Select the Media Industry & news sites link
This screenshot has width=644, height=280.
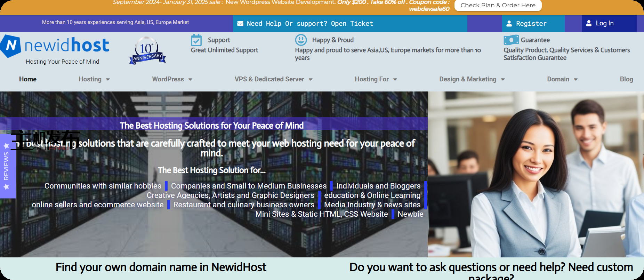click(x=372, y=205)
